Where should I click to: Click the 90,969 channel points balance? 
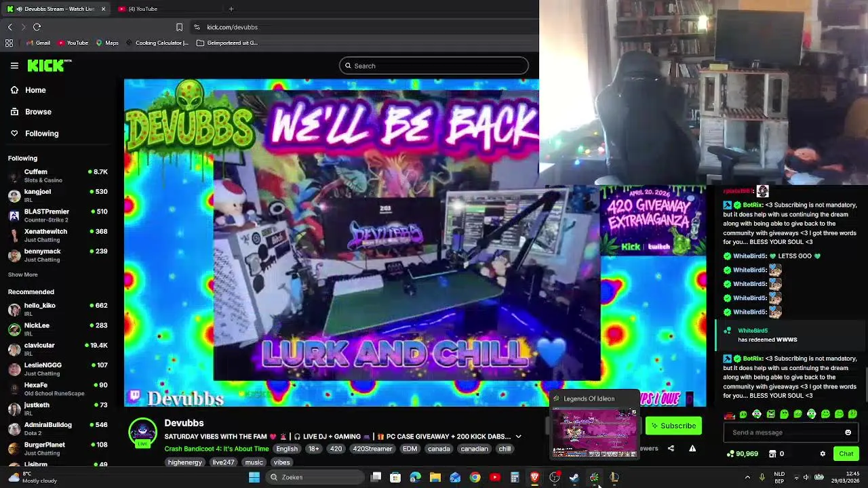pyautogui.click(x=743, y=453)
